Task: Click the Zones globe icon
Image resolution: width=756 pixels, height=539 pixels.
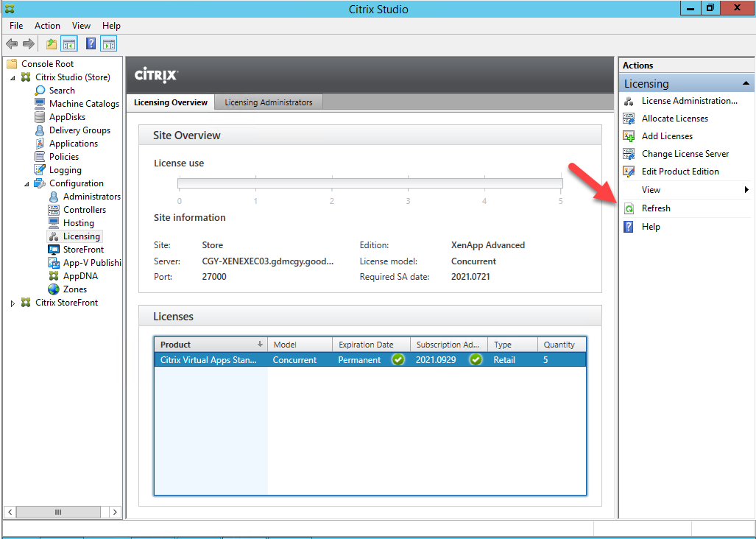Action: [54, 289]
